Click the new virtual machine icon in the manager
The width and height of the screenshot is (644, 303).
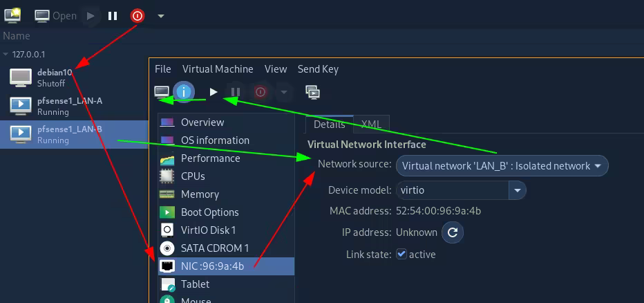[12, 16]
